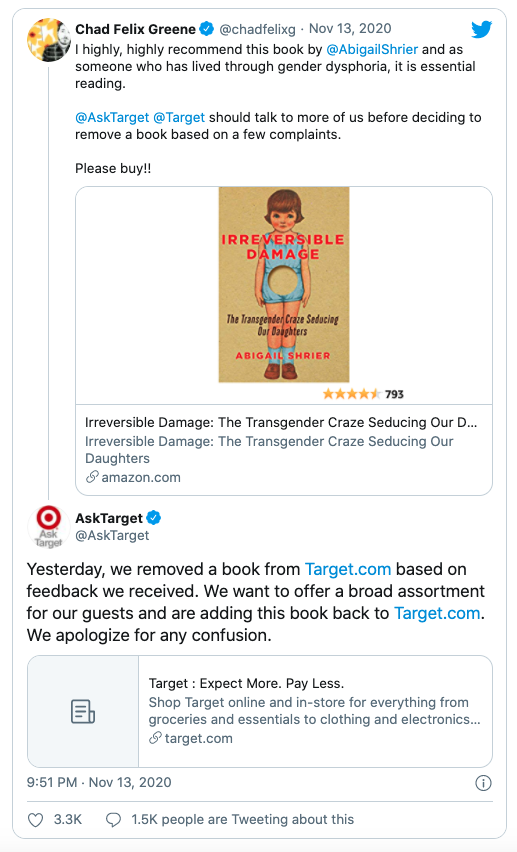Open the @AskTarget mention in Chad's tweet

coord(112,117)
